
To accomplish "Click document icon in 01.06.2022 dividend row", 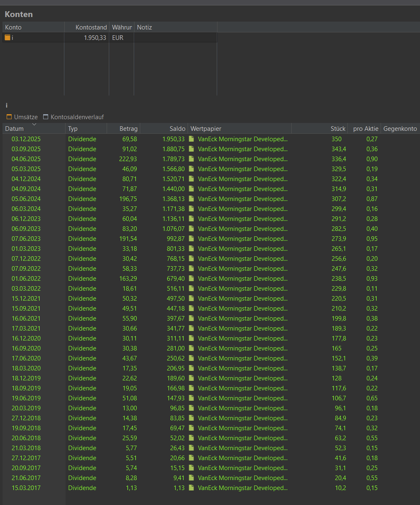I will (191, 279).
